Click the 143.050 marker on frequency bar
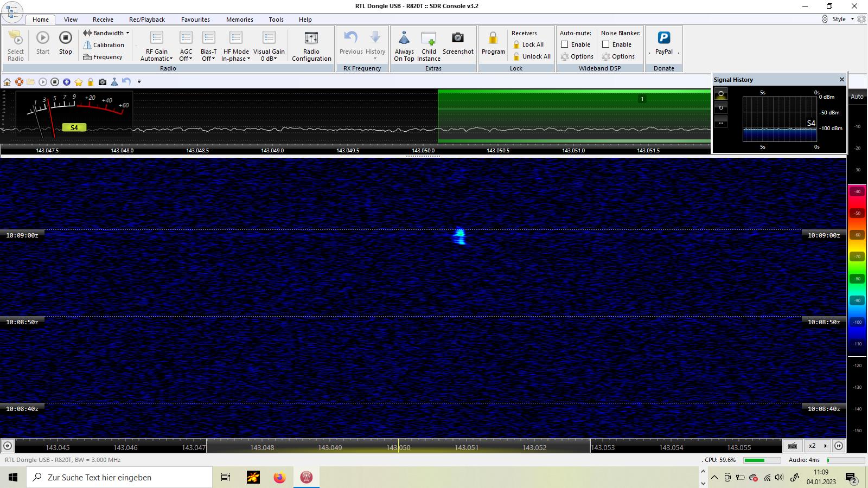868x488 pixels. click(398, 447)
